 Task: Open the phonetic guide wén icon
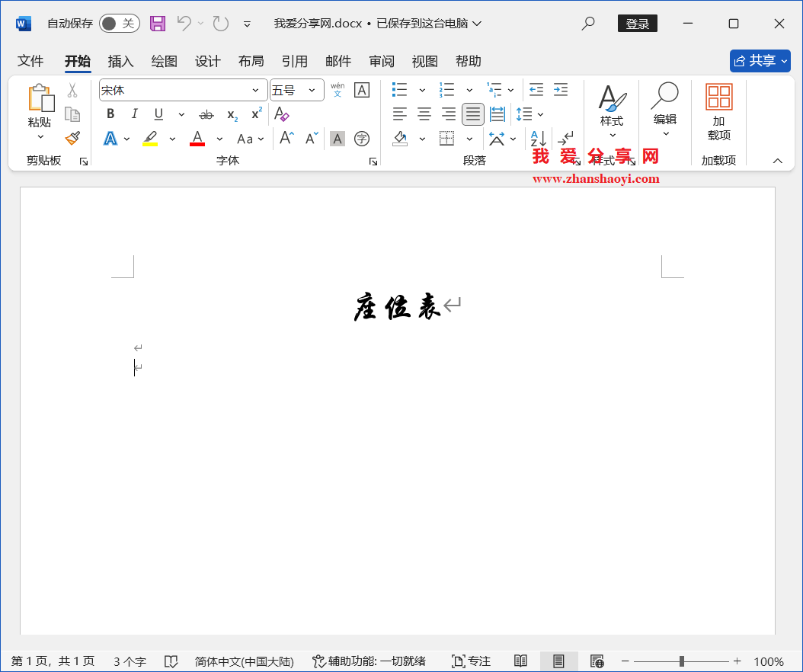pos(338,90)
